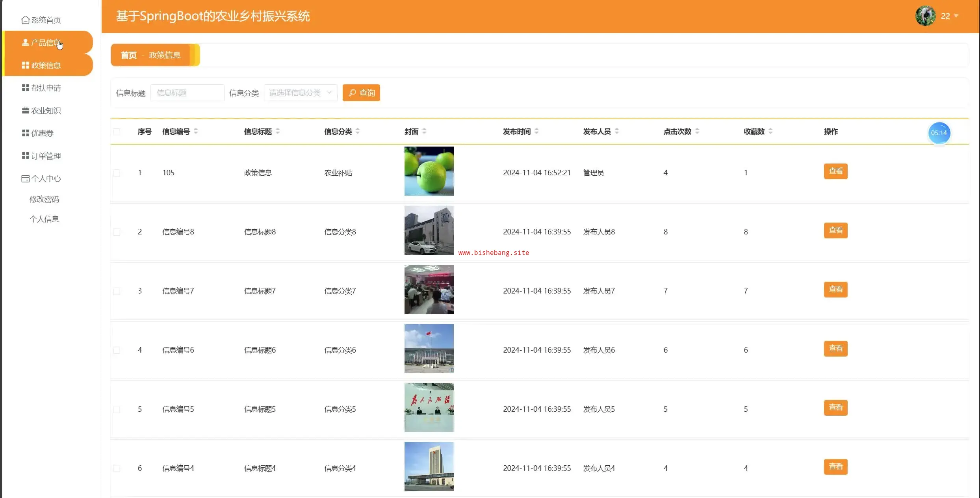Click the card icon beside 个人中心
This screenshot has width=980, height=498.
click(x=25, y=178)
